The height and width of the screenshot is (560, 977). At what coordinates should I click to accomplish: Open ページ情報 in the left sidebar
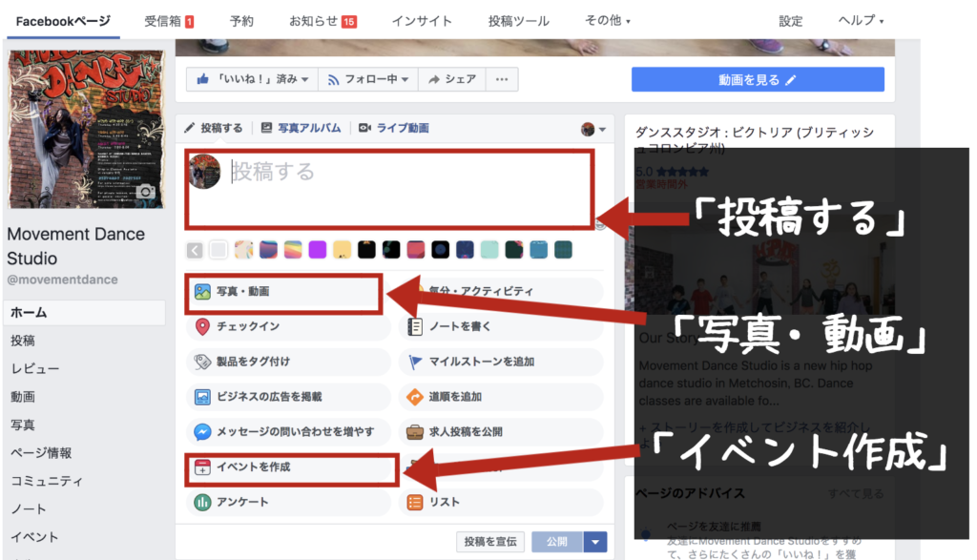(x=41, y=453)
